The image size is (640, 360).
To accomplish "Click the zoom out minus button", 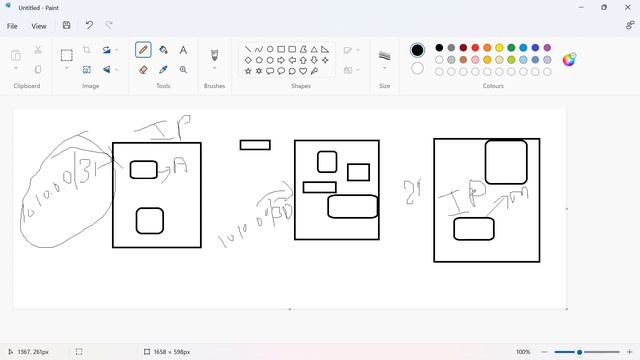I will 544,352.
